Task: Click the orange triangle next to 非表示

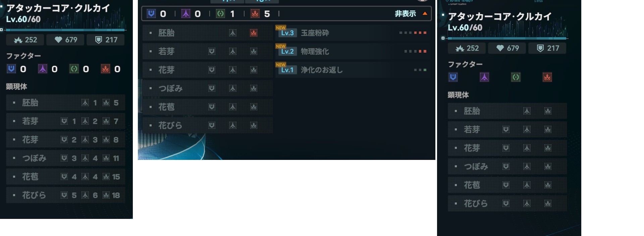Action: coord(425,14)
